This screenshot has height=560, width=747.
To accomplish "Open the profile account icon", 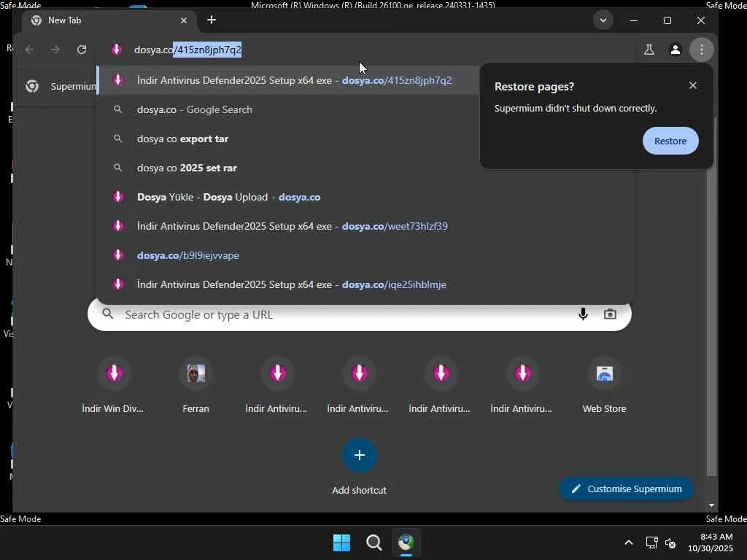I will pyautogui.click(x=675, y=50).
